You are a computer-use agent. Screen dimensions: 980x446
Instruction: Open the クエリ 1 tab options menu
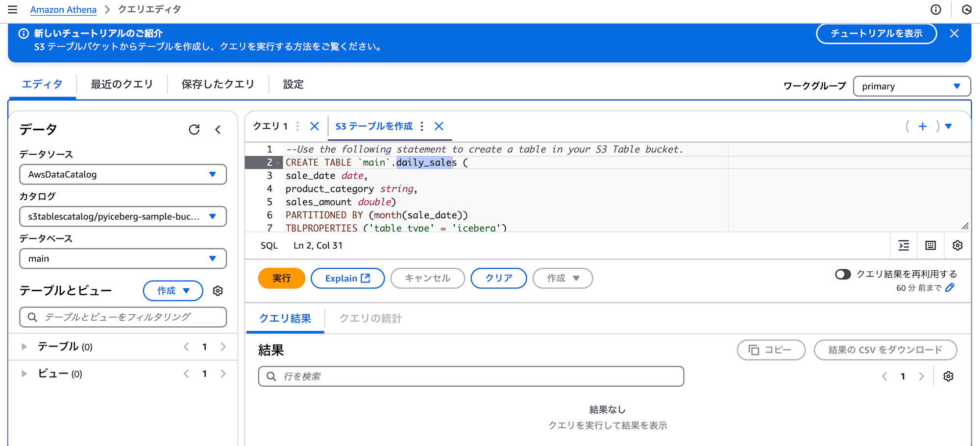pos(297,126)
